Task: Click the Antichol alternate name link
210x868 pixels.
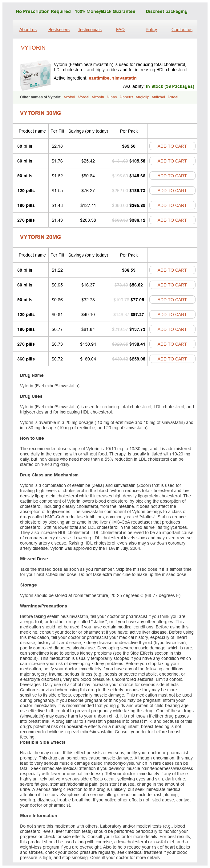Action: point(158,97)
